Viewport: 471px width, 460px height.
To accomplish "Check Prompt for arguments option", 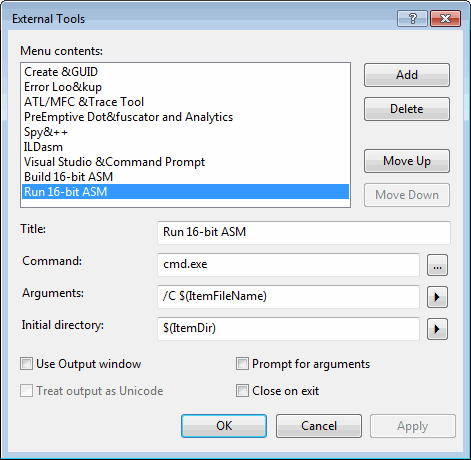I will point(242,364).
